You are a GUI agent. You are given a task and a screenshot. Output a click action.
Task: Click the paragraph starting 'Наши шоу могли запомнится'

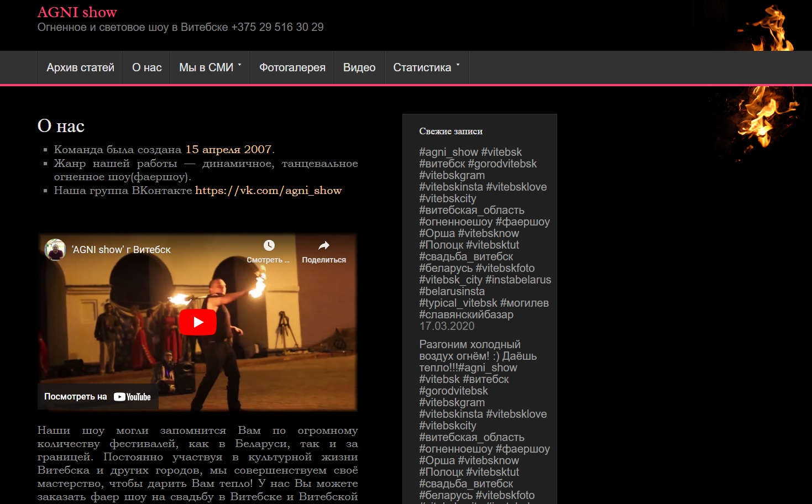pos(198,464)
